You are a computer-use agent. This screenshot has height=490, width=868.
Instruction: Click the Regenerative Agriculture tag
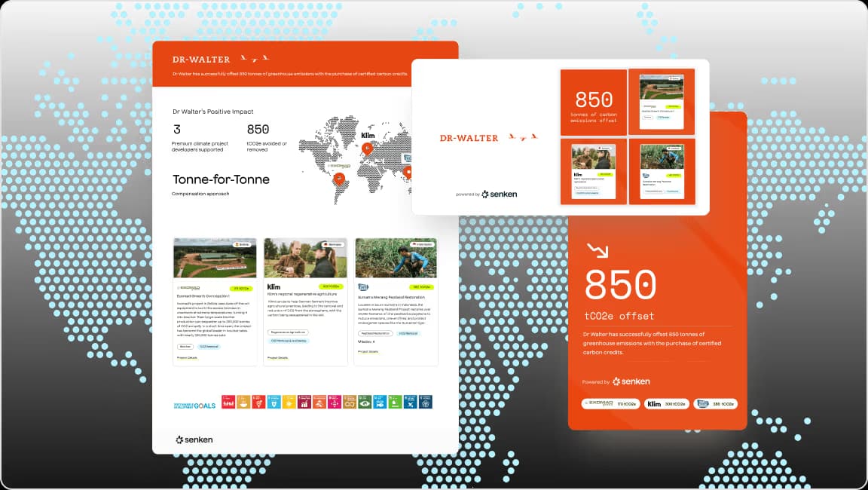pos(288,332)
